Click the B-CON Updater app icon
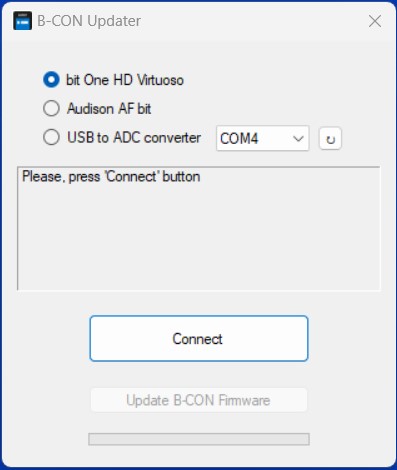The image size is (397, 470). point(23,21)
